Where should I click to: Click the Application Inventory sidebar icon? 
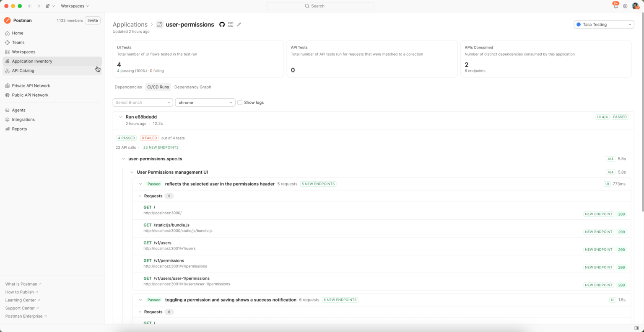pos(7,61)
